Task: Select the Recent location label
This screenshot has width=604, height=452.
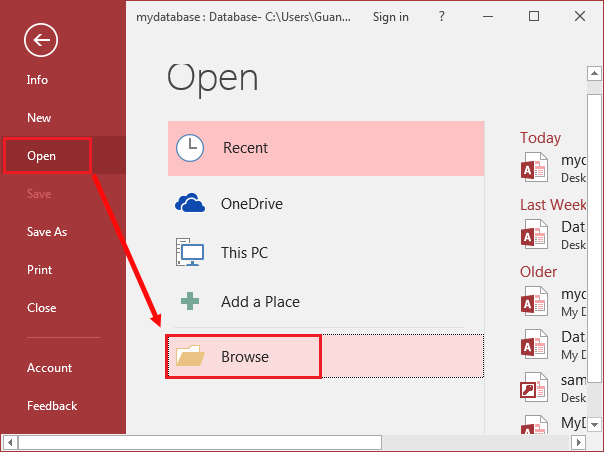Action: click(x=245, y=148)
